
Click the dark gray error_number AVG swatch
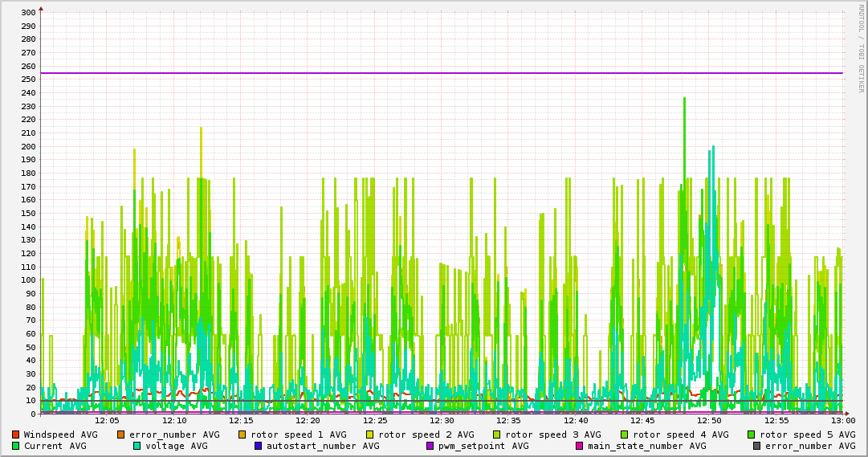757,446
